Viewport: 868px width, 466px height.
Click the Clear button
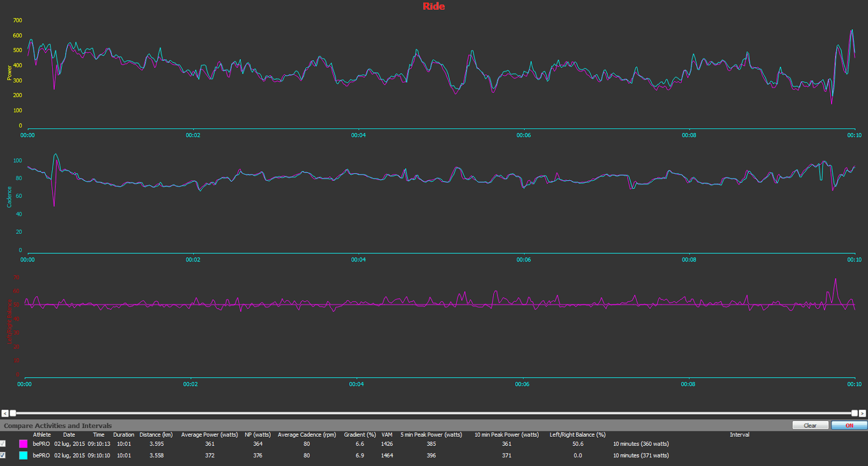(x=810, y=425)
